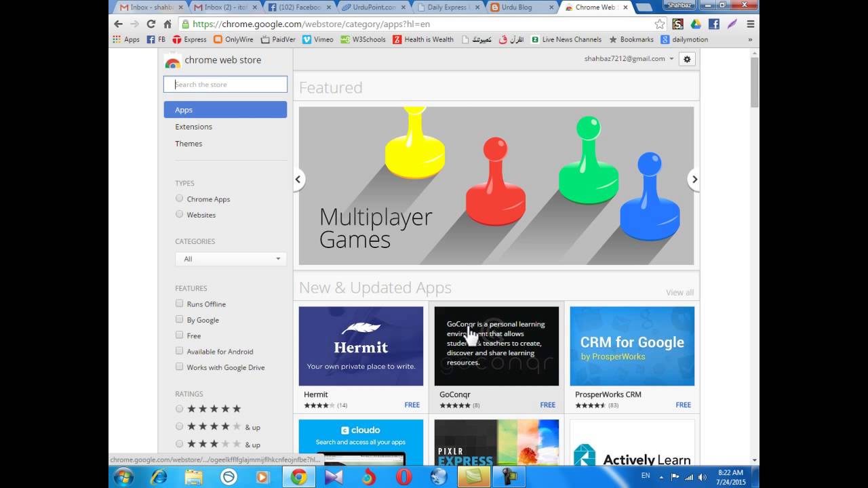Open the Apps shortcut in bookmarks bar
Image resolution: width=868 pixels, height=488 pixels.
[x=126, y=39]
